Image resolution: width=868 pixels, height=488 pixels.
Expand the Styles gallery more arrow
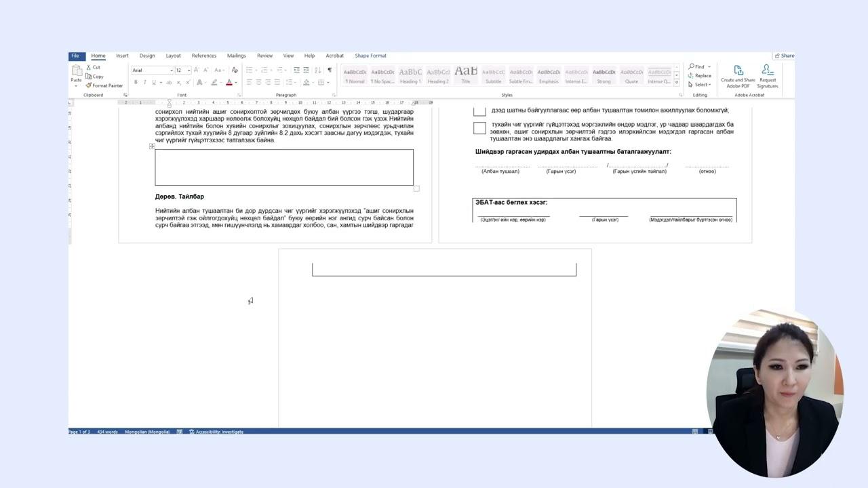click(x=676, y=83)
